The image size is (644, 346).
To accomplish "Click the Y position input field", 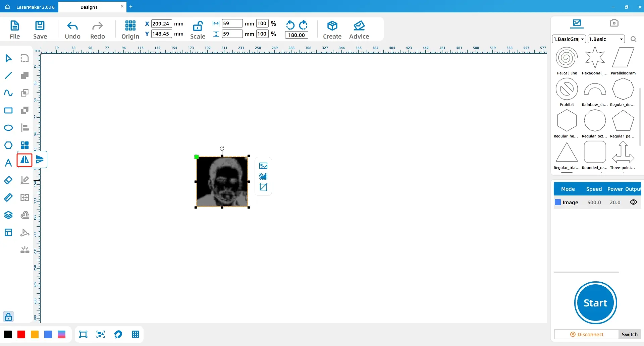I will pyautogui.click(x=161, y=34).
